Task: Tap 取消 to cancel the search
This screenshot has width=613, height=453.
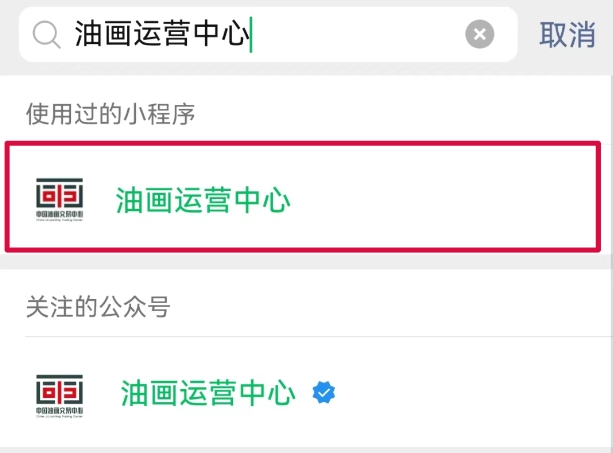Action: [567, 35]
